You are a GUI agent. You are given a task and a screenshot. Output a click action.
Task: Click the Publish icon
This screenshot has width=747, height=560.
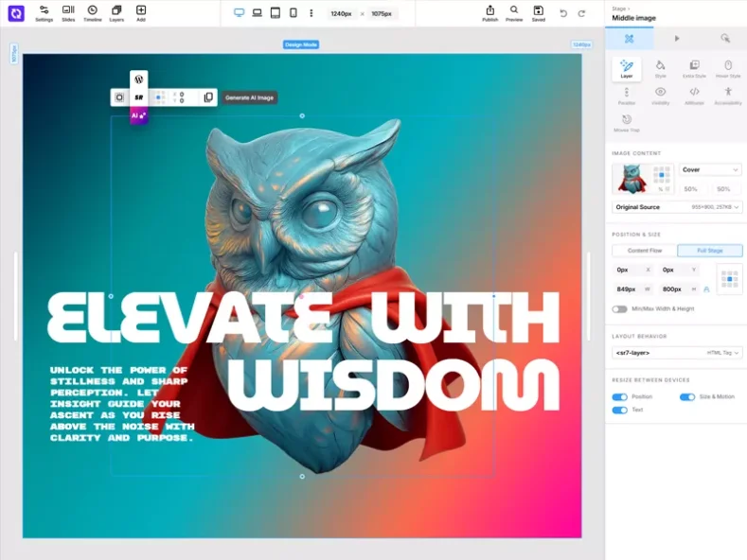[x=489, y=12]
